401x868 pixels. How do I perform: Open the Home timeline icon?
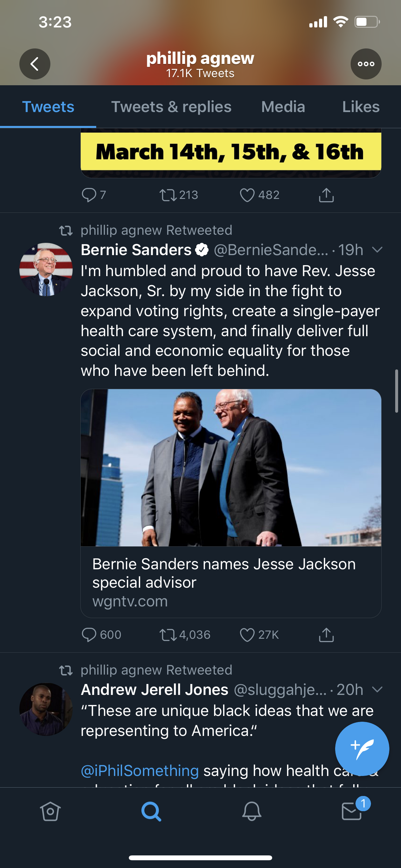(x=50, y=811)
